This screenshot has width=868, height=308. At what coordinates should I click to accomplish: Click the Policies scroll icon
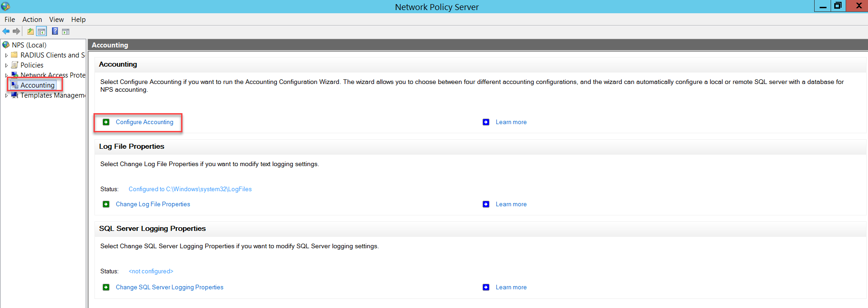tap(15, 65)
